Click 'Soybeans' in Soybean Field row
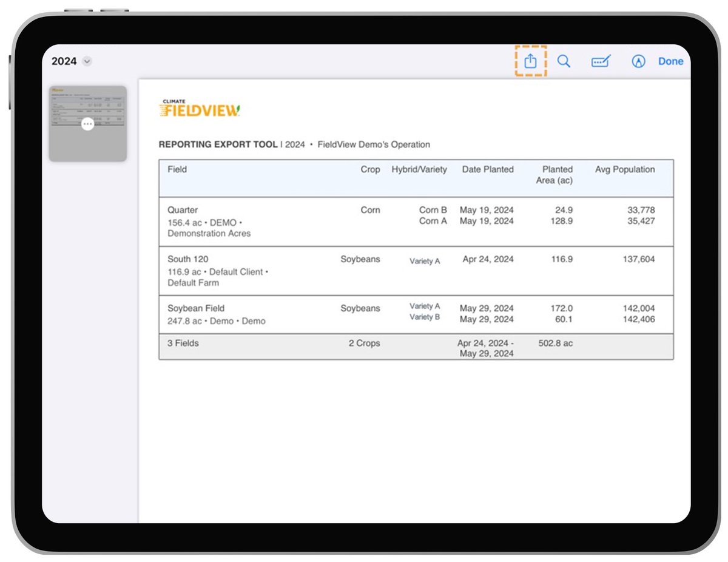This screenshot has height=562, width=728. tap(360, 308)
